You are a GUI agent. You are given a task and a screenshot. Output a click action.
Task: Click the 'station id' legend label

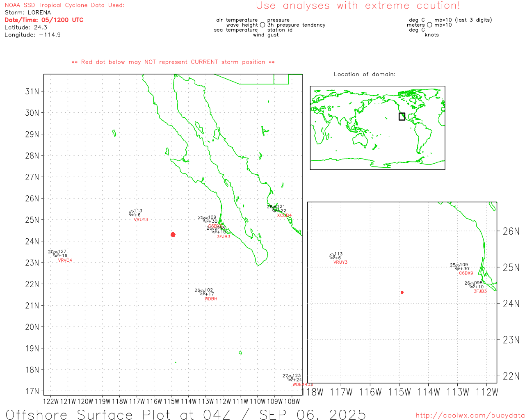pyautogui.click(x=280, y=30)
